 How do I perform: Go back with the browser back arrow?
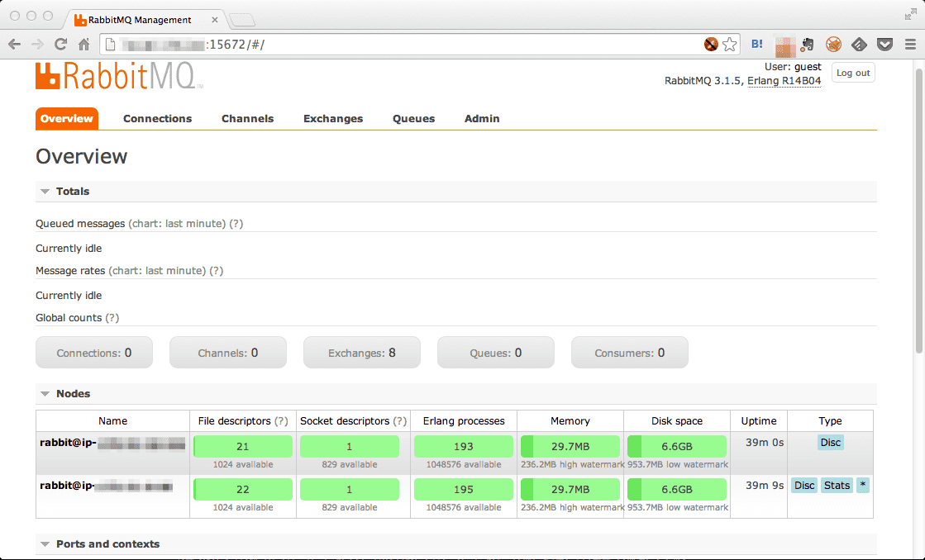point(15,45)
